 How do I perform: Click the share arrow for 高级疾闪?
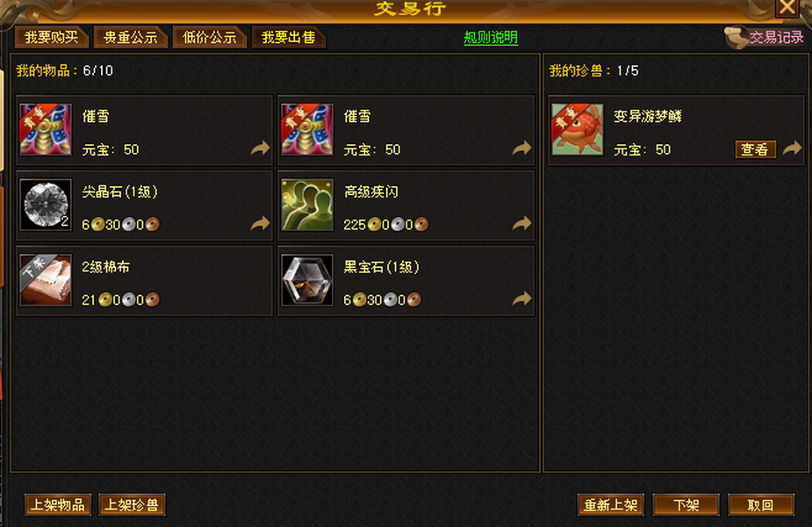coord(522,223)
